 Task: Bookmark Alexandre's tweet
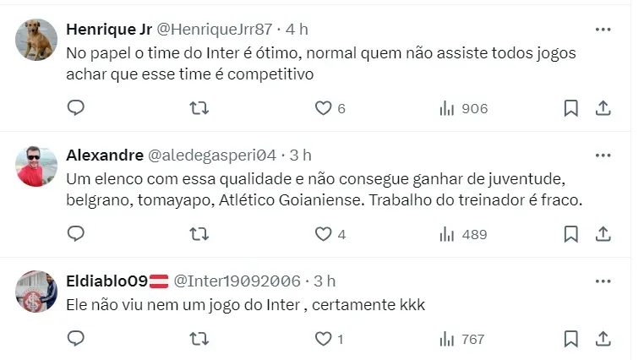[570, 234]
